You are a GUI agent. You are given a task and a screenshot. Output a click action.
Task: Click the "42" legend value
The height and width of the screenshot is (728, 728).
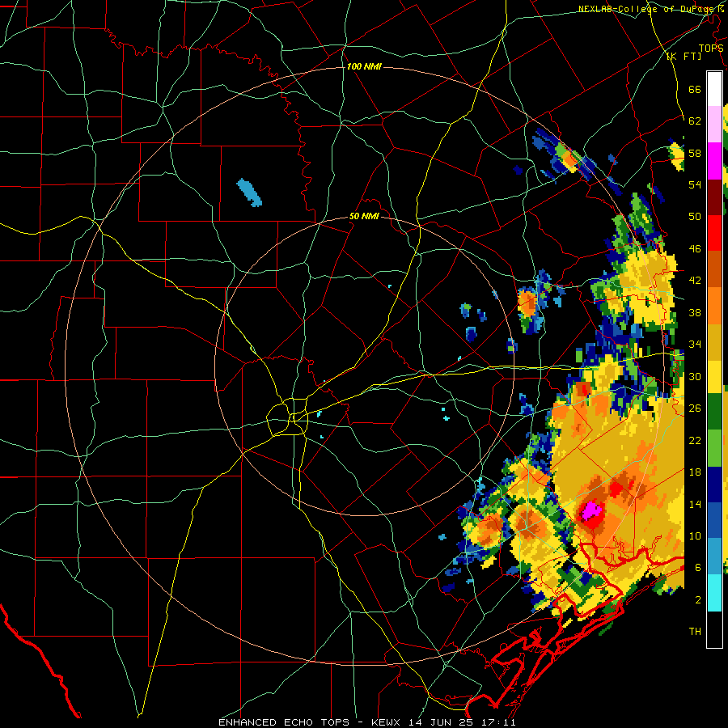tap(695, 281)
